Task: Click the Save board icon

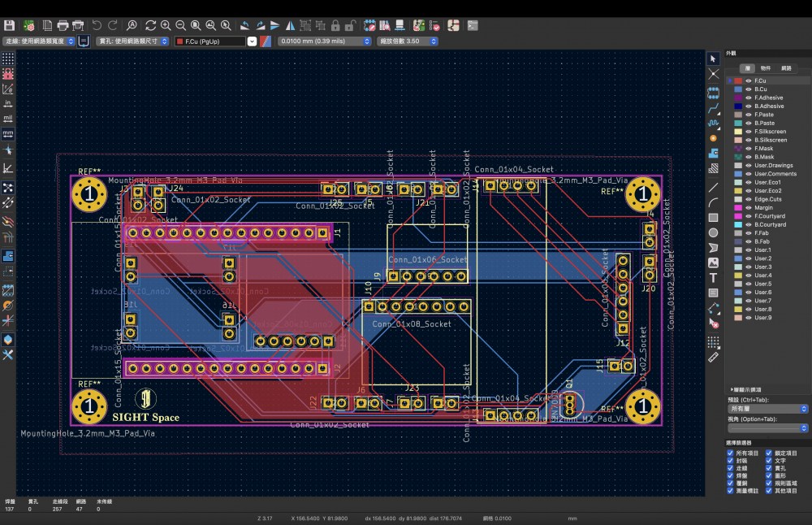Action: pos(10,26)
